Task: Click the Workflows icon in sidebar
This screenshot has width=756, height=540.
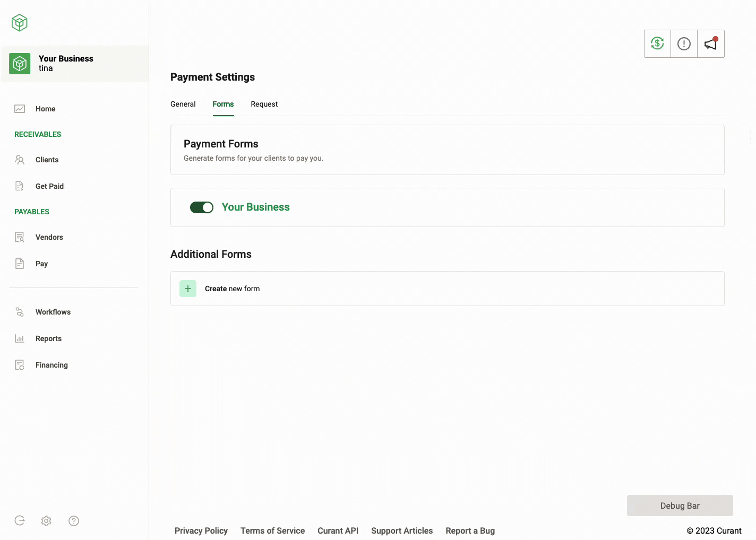Action: pos(20,312)
